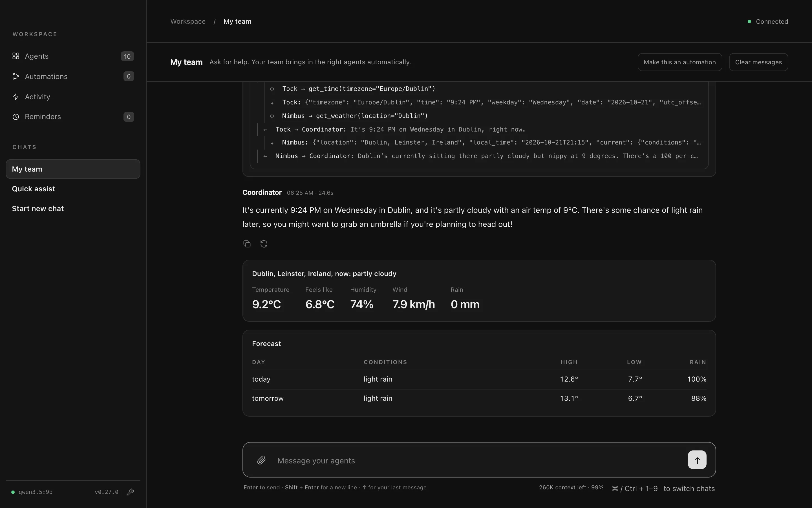Select the tomorrow forecast row
The width and height of the screenshot is (812, 508).
click(479, 398)
